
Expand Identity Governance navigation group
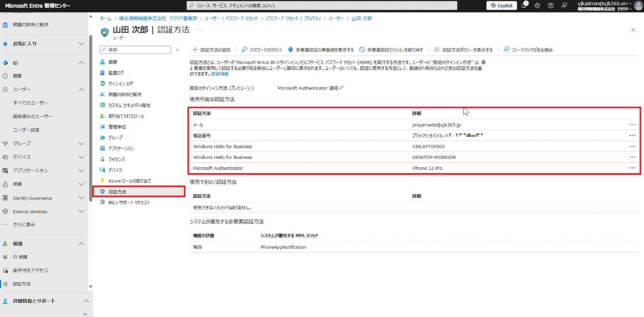81,198
